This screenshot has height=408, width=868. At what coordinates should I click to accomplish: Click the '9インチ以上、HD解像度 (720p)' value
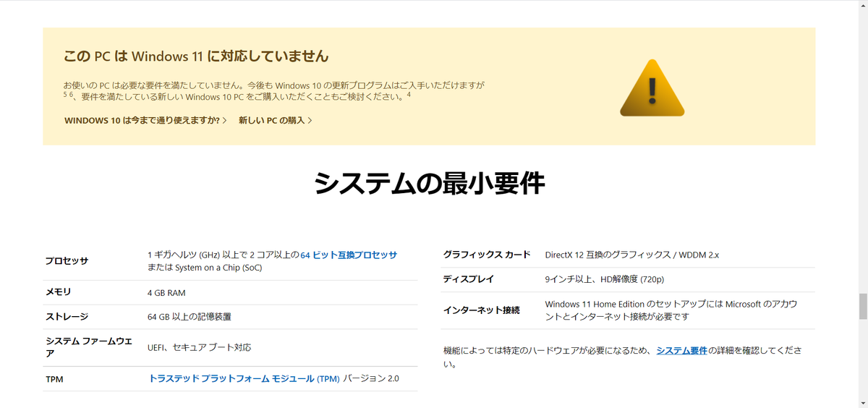(x=605, y=279)
